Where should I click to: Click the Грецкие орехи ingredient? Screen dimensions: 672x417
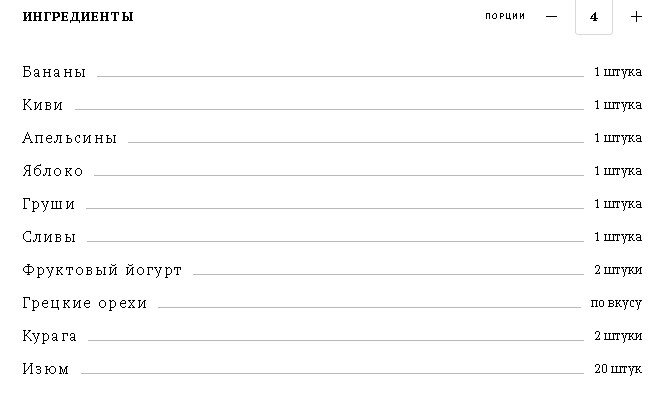85,303
